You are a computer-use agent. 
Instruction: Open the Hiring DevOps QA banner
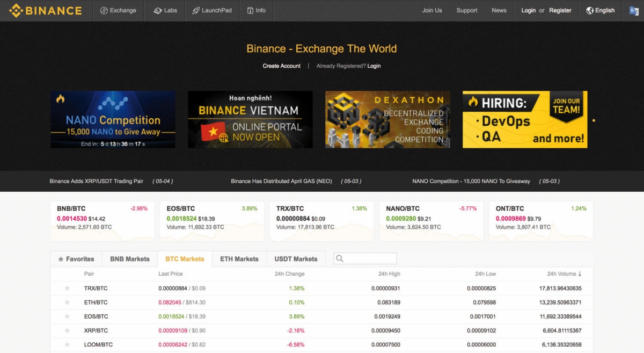point(525,119)
